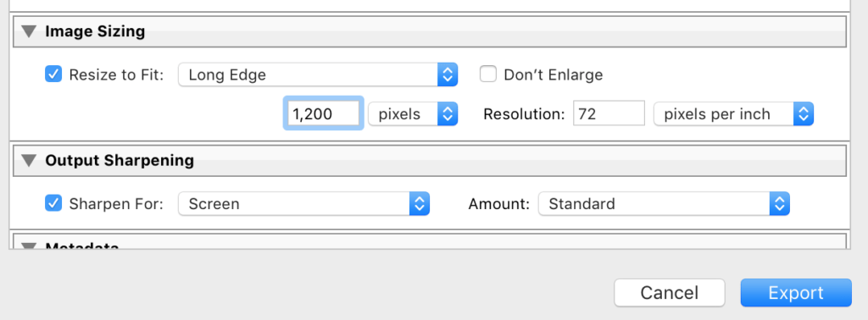Click the Output Sharpening section header
Viewport: 868px width, 320px height.
[x=430, y=161]
